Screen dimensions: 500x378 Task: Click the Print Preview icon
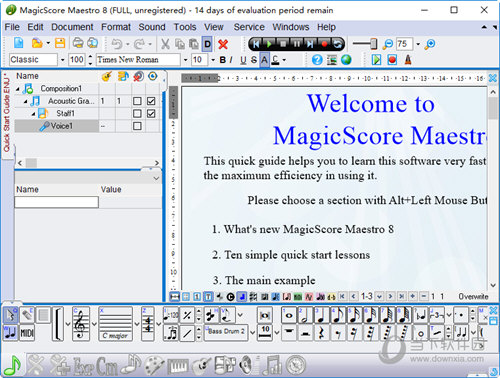92,43
